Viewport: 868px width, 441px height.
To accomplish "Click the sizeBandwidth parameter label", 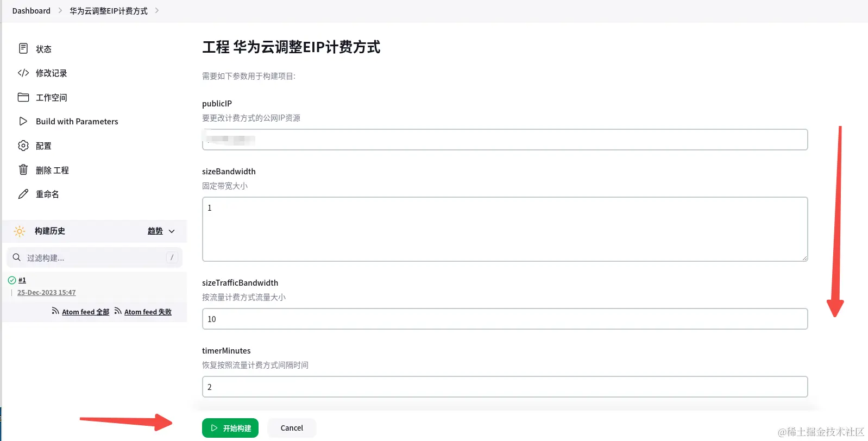I will pos(229,171).
